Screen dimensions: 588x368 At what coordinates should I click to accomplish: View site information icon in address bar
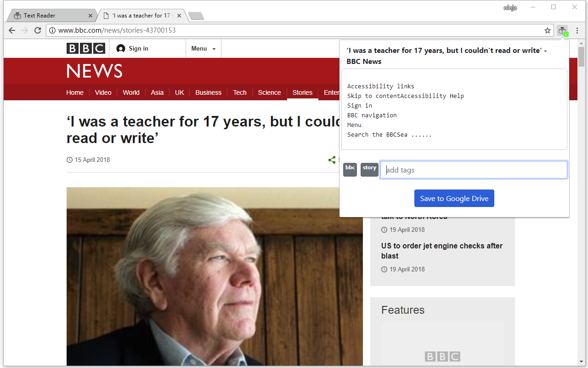pyautogui.click(x=52, y=30)
